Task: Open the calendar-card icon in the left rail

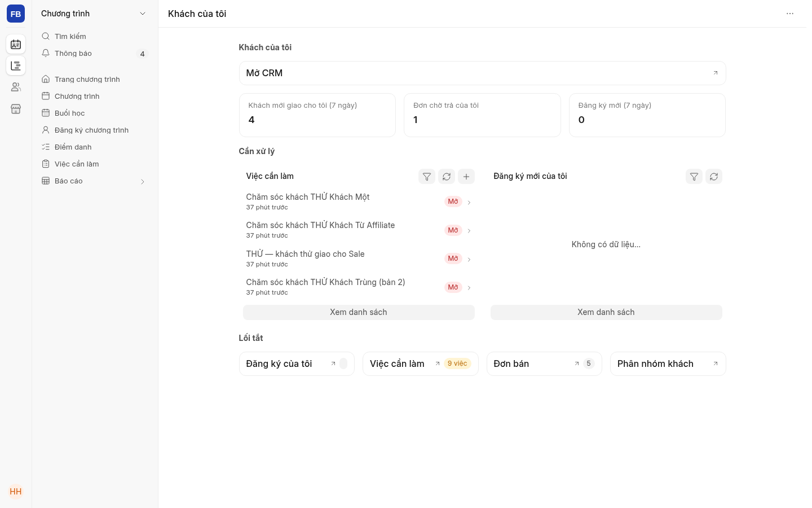Action: coord(16,44)
